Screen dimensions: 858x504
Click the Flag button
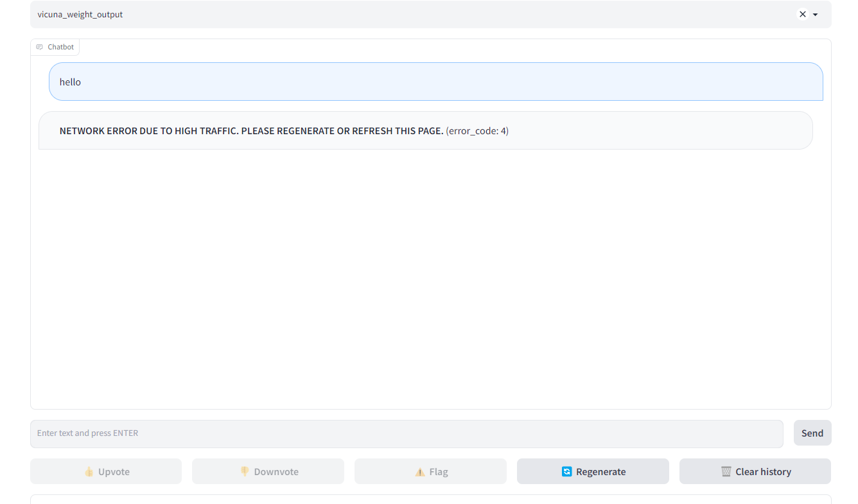tap(430, 471)
